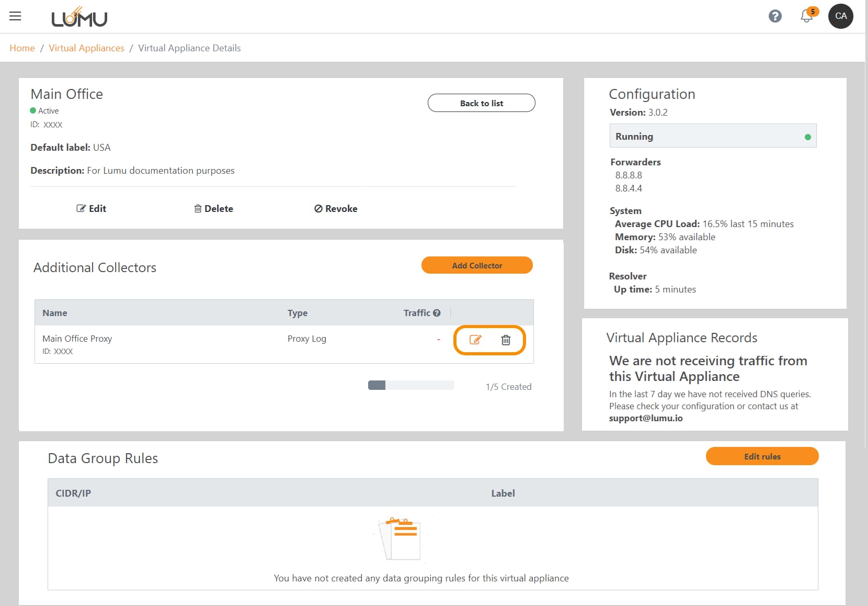This screenshot has width=868, height=606.
Task: Click the Add Collector button
Action: point(477,265)
